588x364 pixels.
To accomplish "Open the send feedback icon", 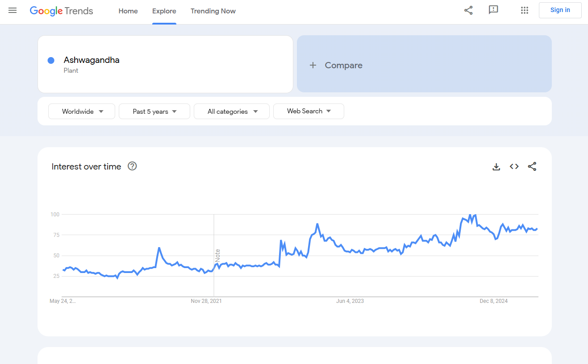I will point(493,10).
